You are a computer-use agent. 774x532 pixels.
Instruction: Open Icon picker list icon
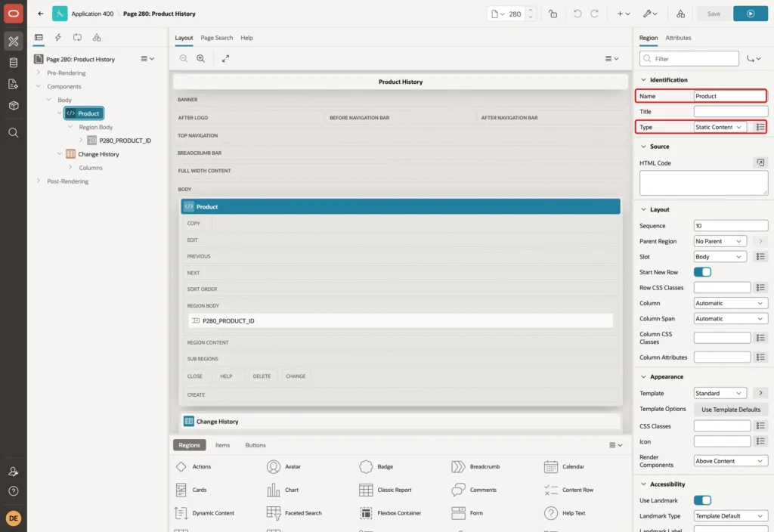[760, 441]
